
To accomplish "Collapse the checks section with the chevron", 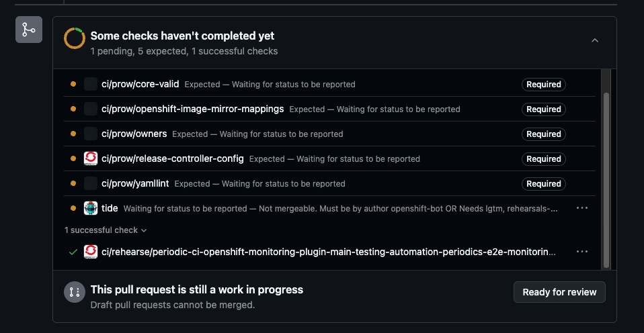I will pyautogui.click(x=595, y=41).
